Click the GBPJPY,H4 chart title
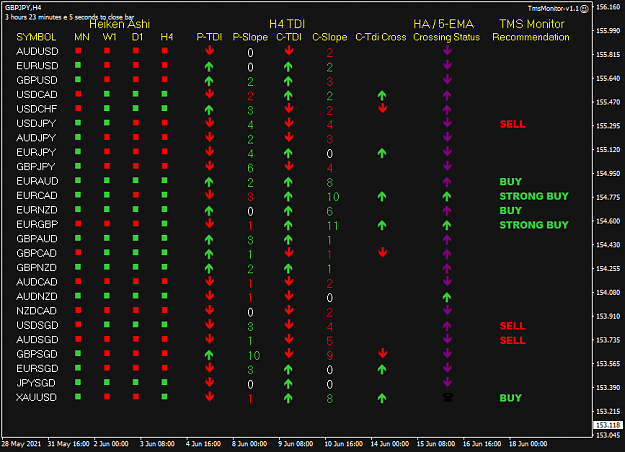This screenshot has width=625, height=452. click(23, 8)
